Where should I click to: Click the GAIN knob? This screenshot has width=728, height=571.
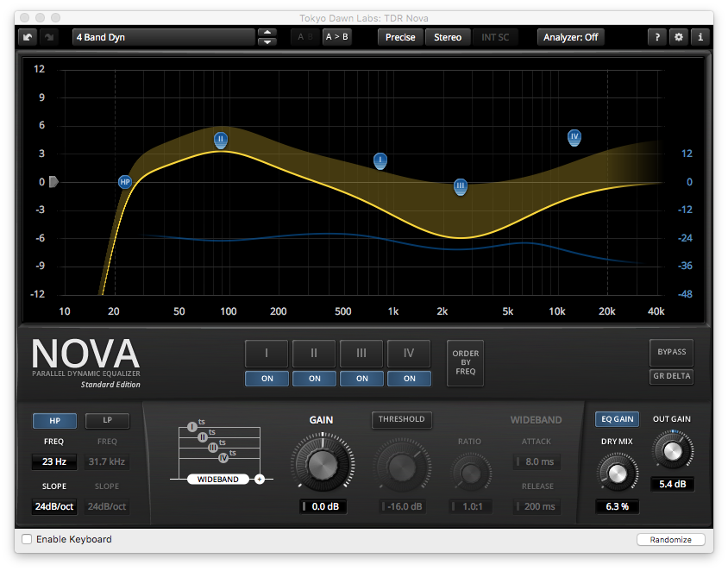[323, 462]
